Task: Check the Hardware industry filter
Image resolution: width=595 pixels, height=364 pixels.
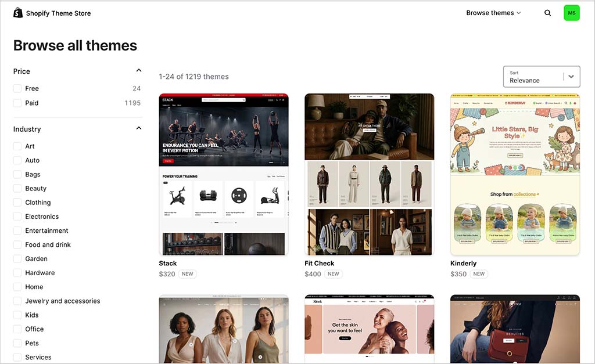Action: 17,273
